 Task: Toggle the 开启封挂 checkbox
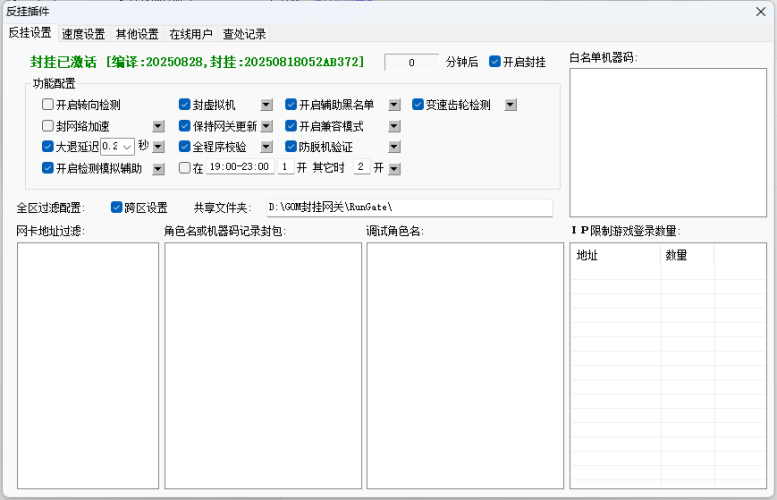495,62
